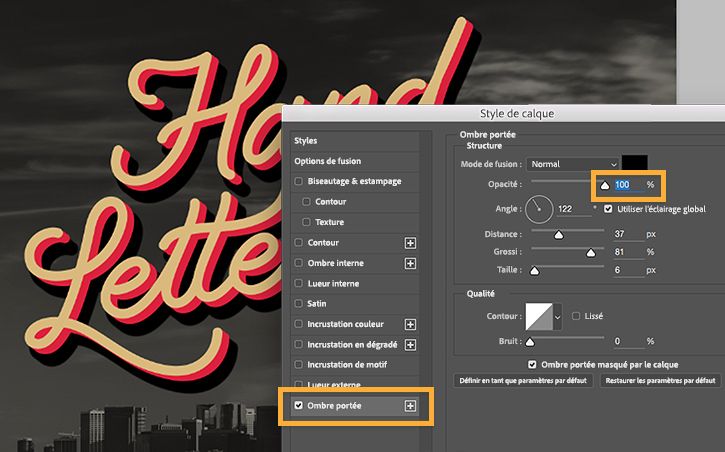Add another Incrustation en dégradé plus icon

(410, 345)
